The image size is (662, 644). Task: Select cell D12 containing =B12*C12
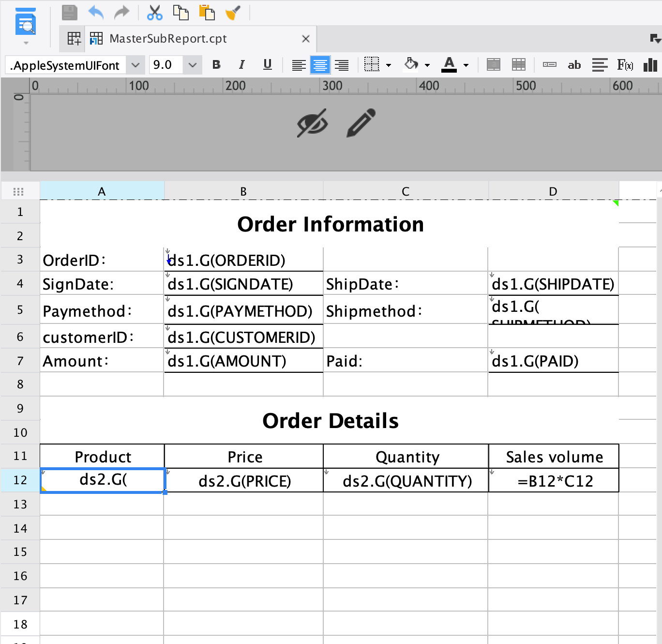(553, 480)
